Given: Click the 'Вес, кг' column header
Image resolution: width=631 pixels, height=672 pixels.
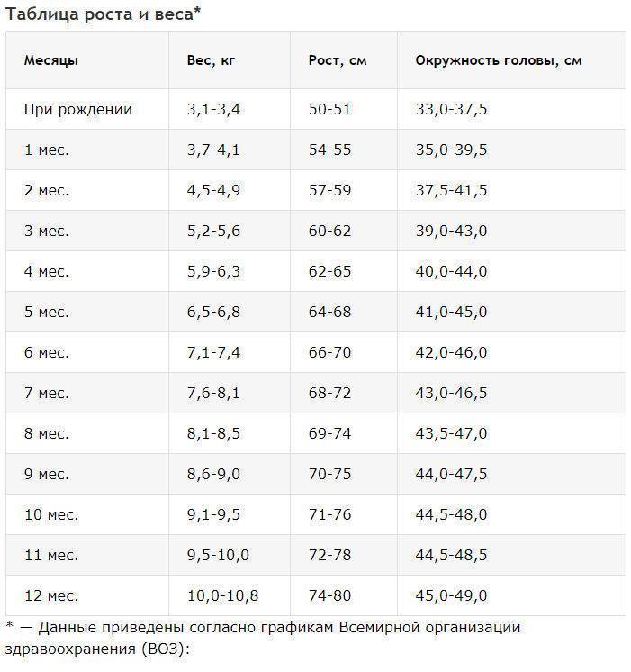Looking at the screenshot, I should coord(211,60).
